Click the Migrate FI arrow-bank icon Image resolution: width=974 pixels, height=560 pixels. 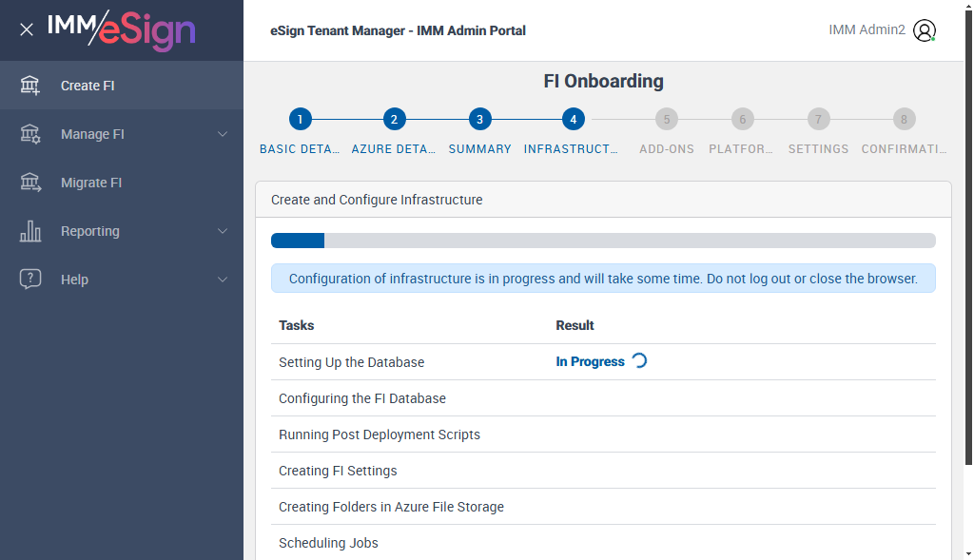pyautogui.click(x=30, y=183)
